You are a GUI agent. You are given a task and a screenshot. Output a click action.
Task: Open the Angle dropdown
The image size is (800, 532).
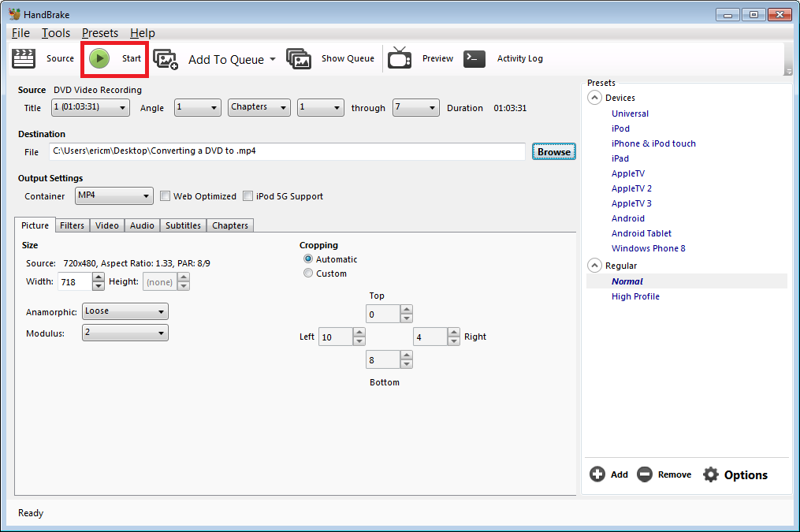[198, 108]
